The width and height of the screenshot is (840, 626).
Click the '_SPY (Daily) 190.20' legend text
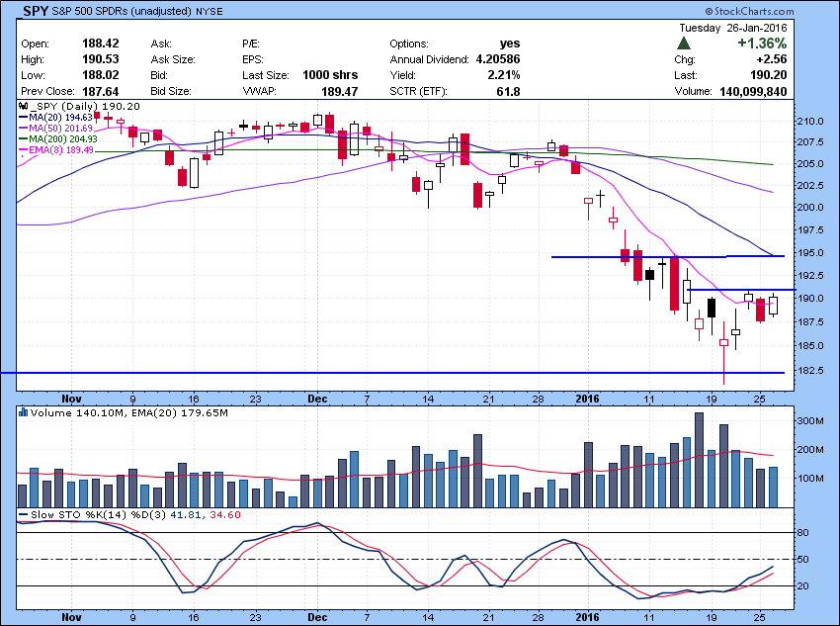coord(85,106)
